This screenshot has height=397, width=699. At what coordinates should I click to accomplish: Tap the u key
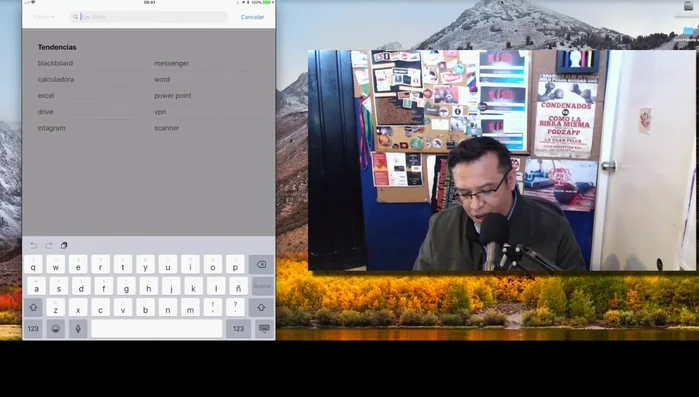click(168, 264)
